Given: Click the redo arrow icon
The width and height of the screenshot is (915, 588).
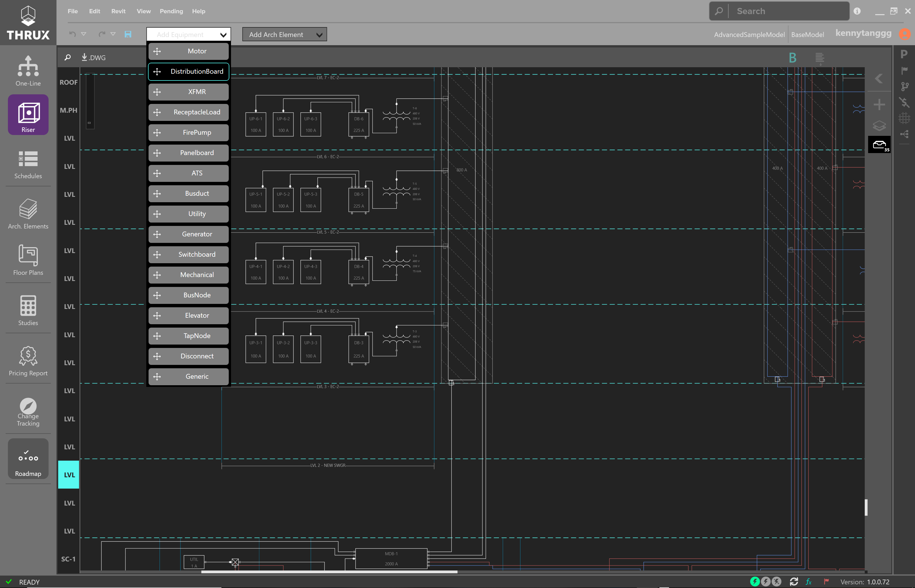Looking at the screenshot, I should [x=102, y=34].
